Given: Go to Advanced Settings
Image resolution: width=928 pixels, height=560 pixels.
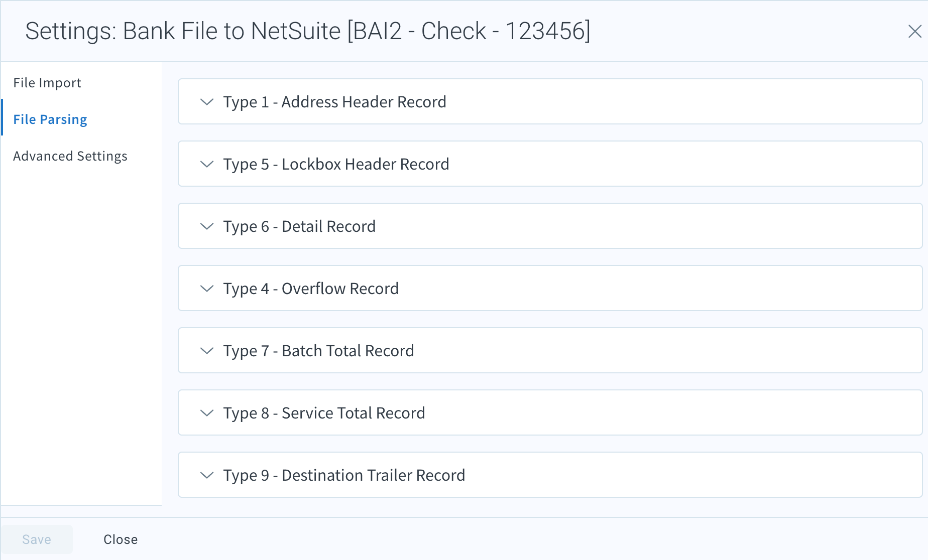Looking at the screenshot, I should 70,156.
